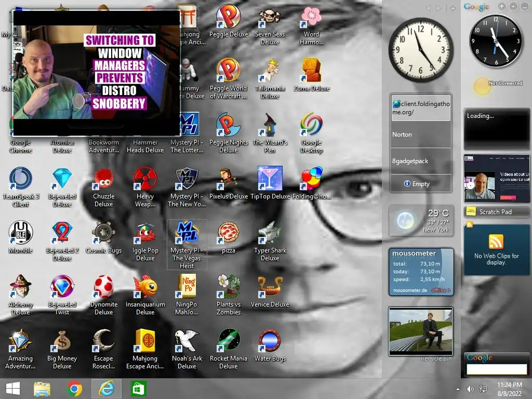Open the volume speaker tray icon
Viewport: 532px width, 399px height.
coord(470,389)
